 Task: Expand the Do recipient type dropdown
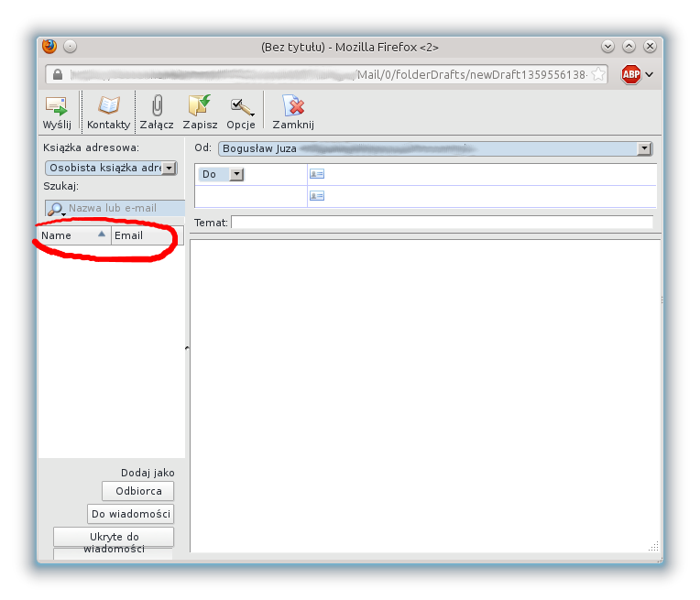[236, 174]
